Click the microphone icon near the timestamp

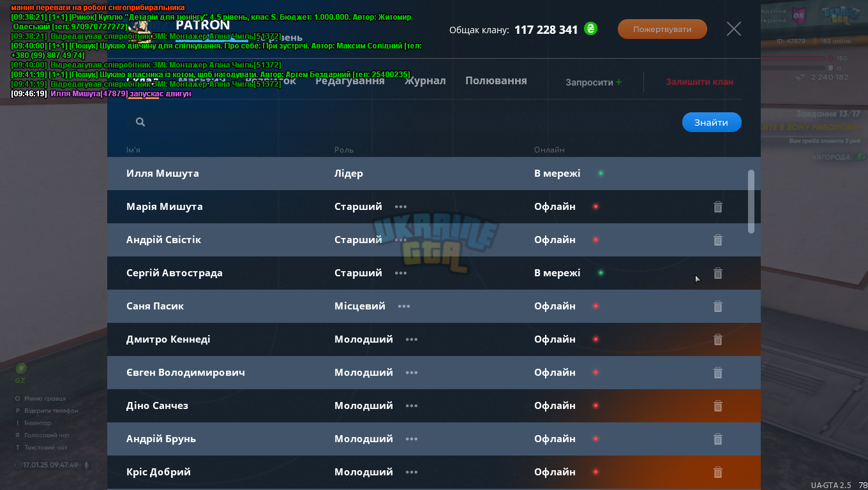(x=86, y=465)
